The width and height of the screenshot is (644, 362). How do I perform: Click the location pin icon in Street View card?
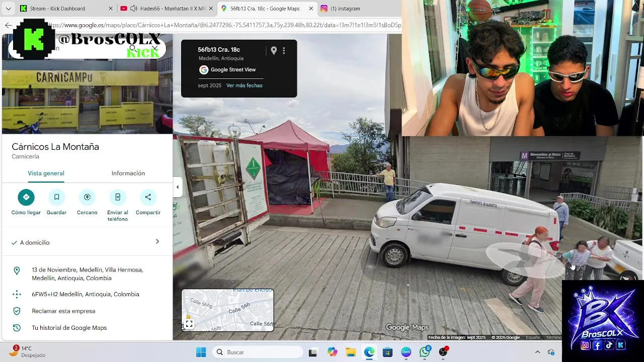(x=274, y=50)
